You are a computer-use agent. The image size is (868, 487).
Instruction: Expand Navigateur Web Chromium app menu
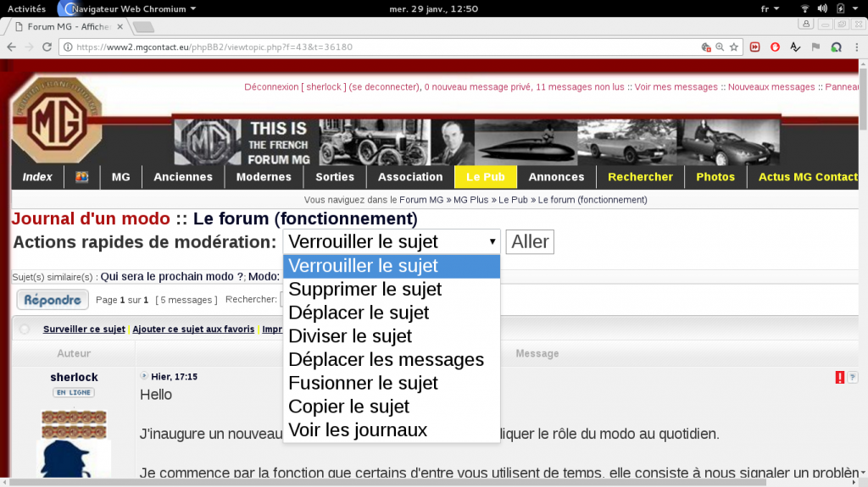point(133,8)
